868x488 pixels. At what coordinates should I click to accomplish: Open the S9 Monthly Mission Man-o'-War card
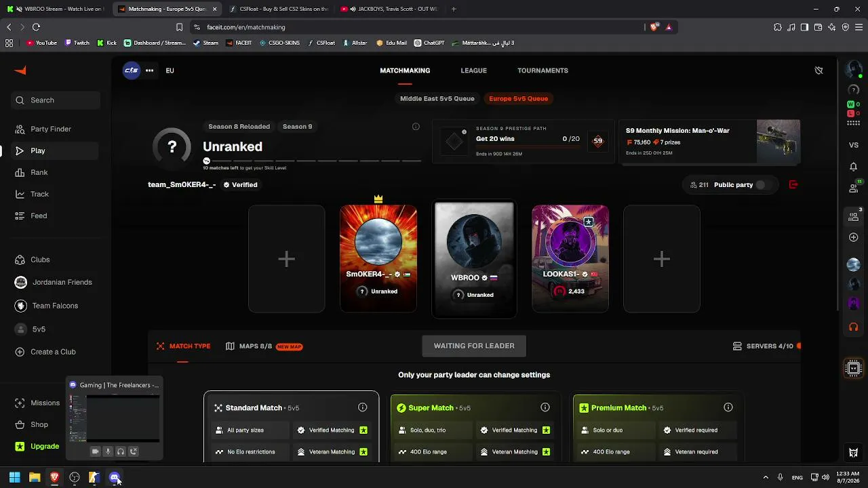(709, 142)
